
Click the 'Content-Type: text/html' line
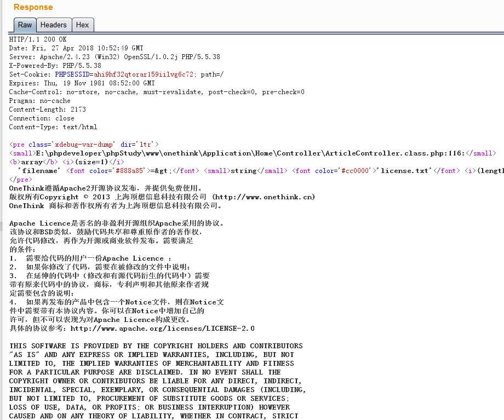[53, 127]
